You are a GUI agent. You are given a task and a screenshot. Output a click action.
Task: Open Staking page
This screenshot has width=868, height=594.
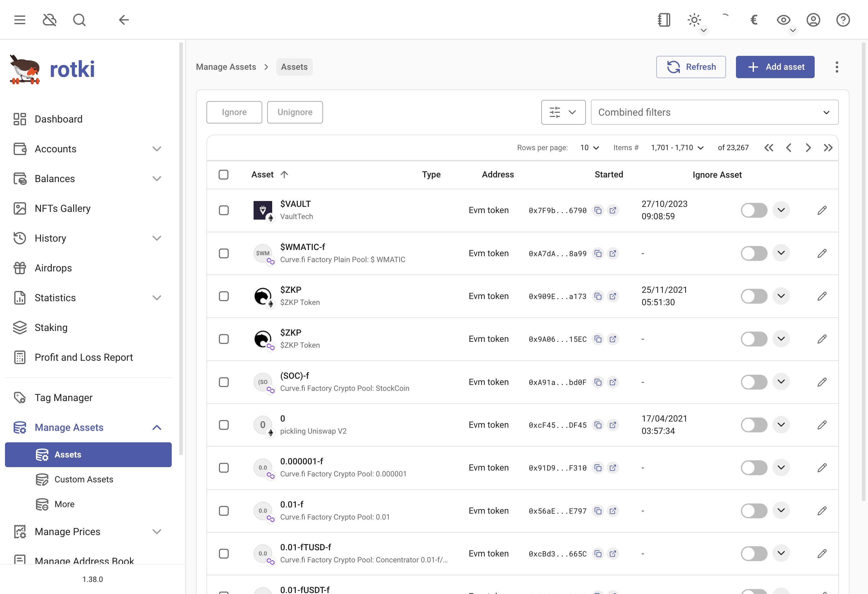coord(88,328)
